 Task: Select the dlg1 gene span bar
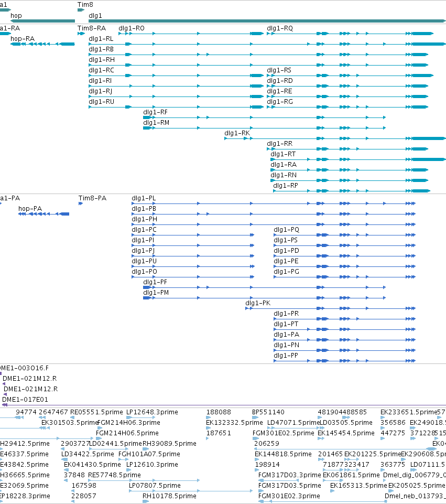[267, 21]
